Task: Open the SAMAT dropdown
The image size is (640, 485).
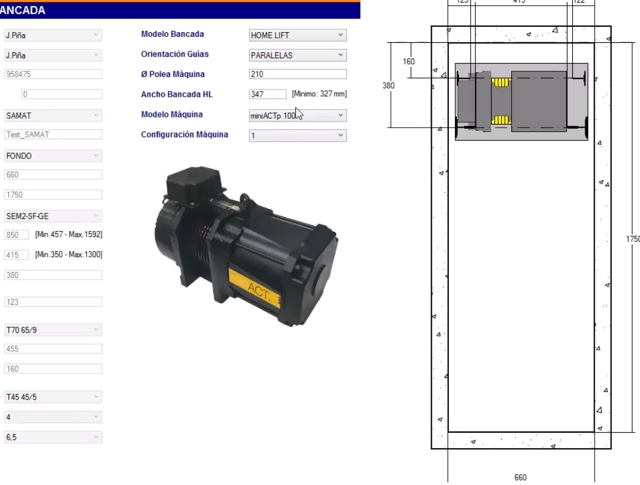Action: coord(53,116)
